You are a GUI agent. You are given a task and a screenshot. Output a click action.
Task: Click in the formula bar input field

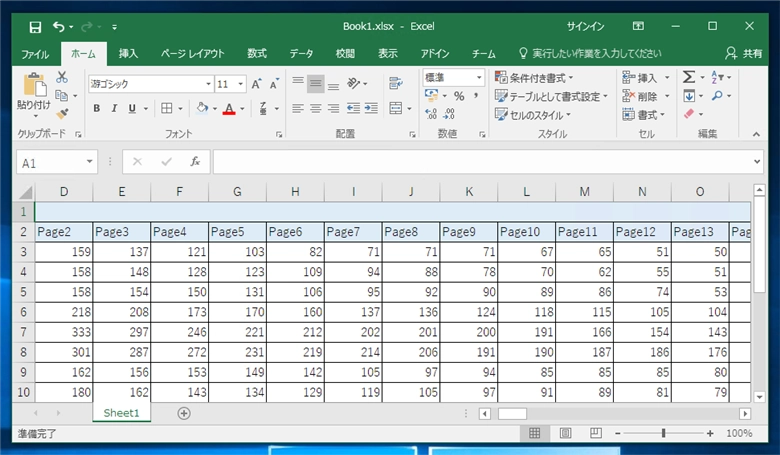coord(482,162)
